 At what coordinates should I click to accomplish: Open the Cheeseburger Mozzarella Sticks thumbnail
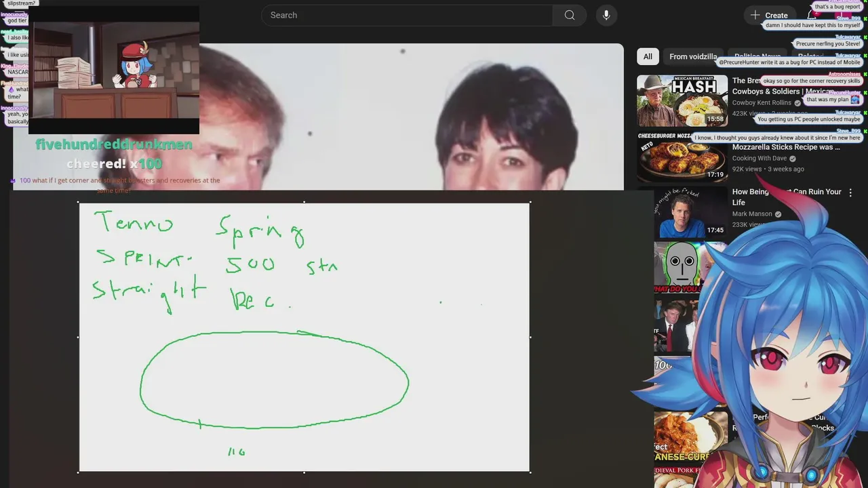click(682, 156)
